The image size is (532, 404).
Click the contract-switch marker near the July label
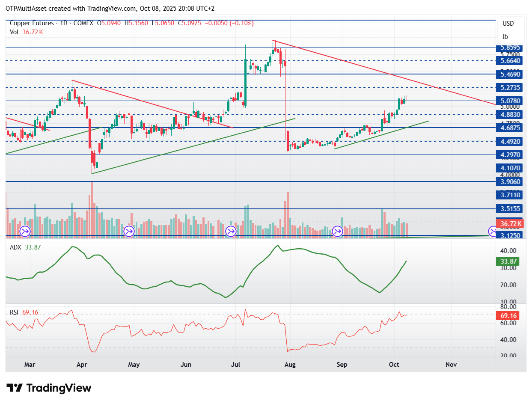tap(231, 232)
